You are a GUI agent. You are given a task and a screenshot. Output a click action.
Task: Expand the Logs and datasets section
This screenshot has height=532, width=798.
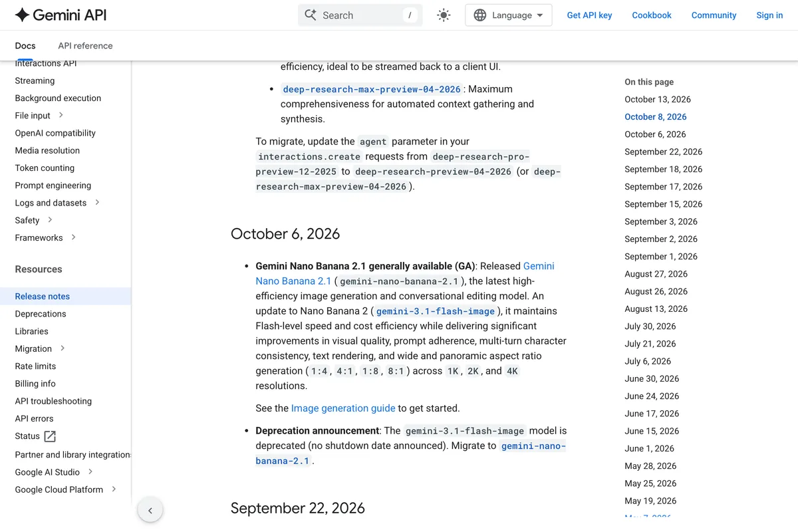[97, 202]
